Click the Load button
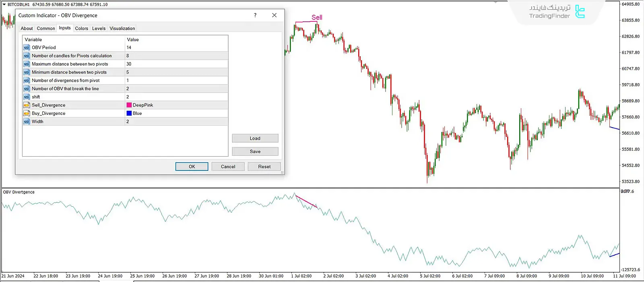The height and width of the screenshot is (282, 644). coord(255,139)
